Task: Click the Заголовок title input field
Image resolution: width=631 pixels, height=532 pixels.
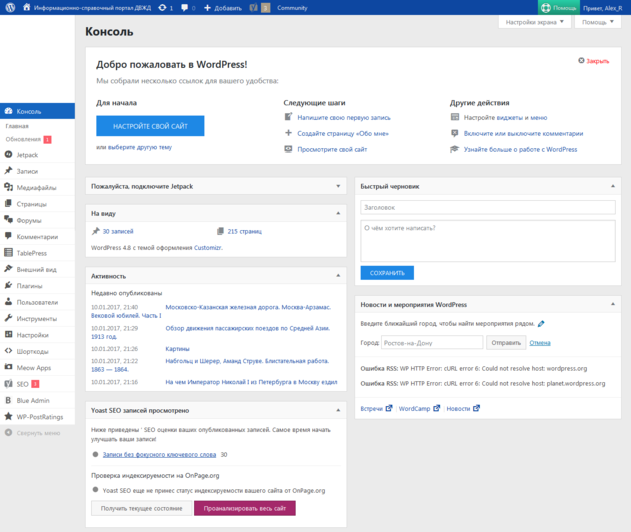Action: pyautogui.click(x=488, y=208)
